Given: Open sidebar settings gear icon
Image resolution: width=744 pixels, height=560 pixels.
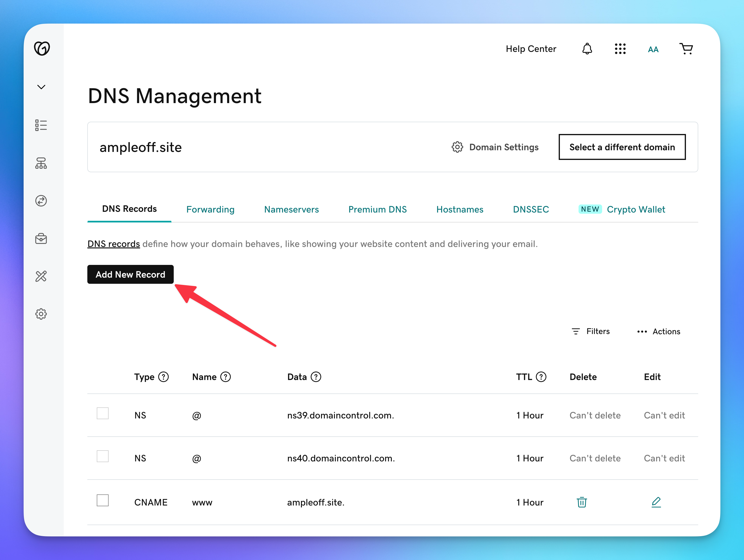Looking at the screenshot, I should pyautogui.click(x=41, y=314).
